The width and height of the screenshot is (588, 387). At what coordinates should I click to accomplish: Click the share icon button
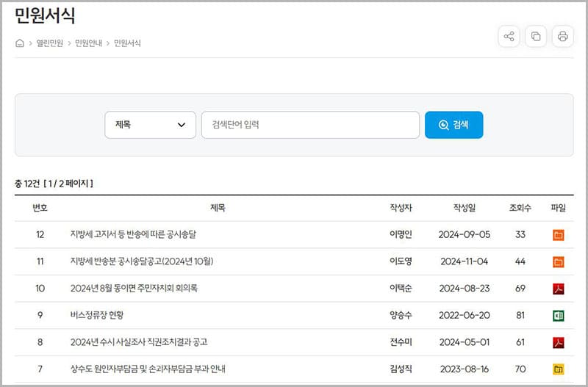[x=509, y=36]
